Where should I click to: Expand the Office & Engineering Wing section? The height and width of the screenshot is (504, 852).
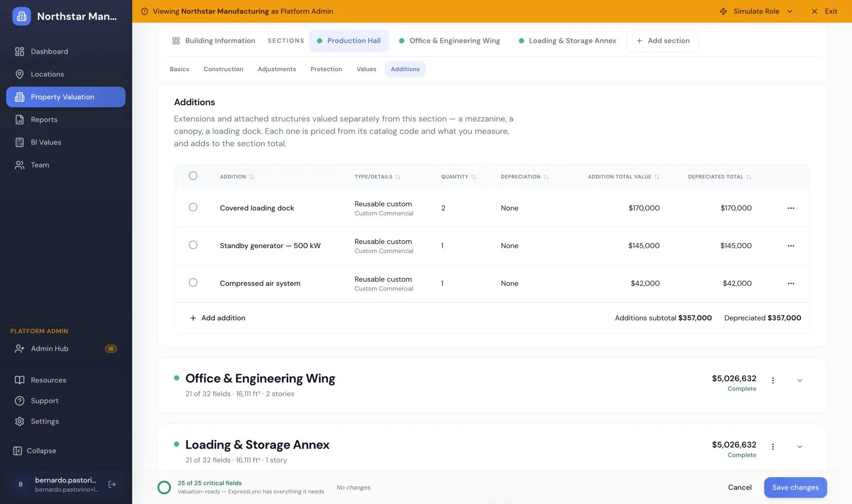tap(800, 381)
